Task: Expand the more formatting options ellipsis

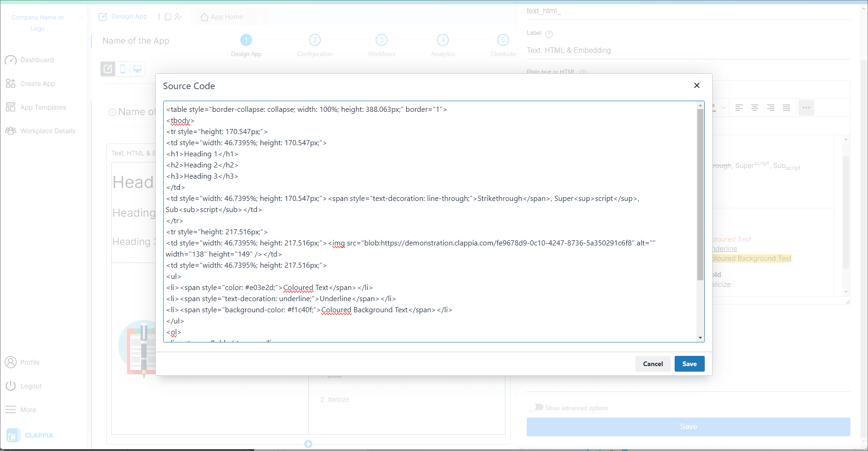Action: point(806,108)
